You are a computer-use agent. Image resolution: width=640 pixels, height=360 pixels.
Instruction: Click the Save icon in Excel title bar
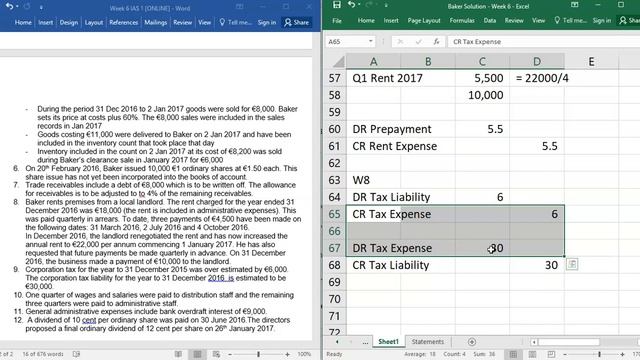click(x=337, y=5)
